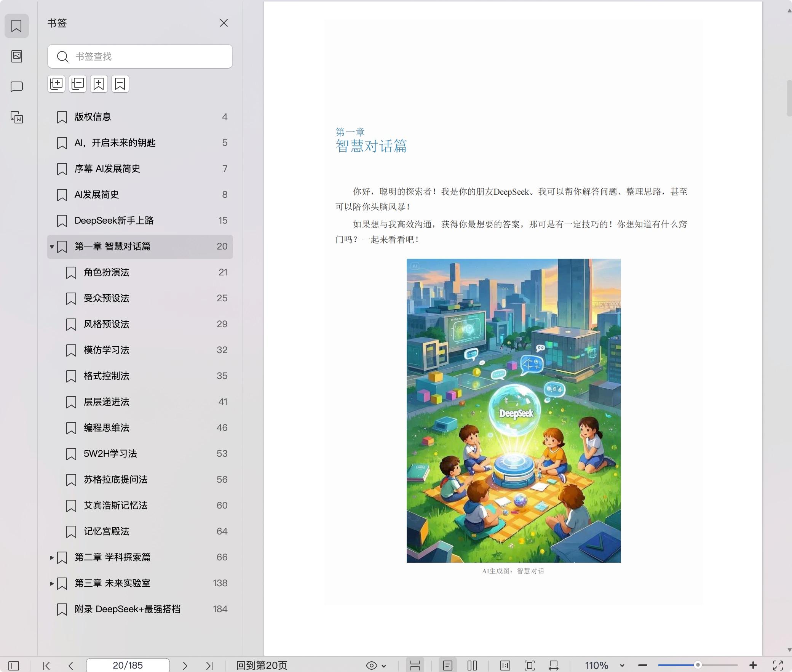This screenshot has width=792, height=672.
Task: Go to next page arrow
Action: [185, 666]
